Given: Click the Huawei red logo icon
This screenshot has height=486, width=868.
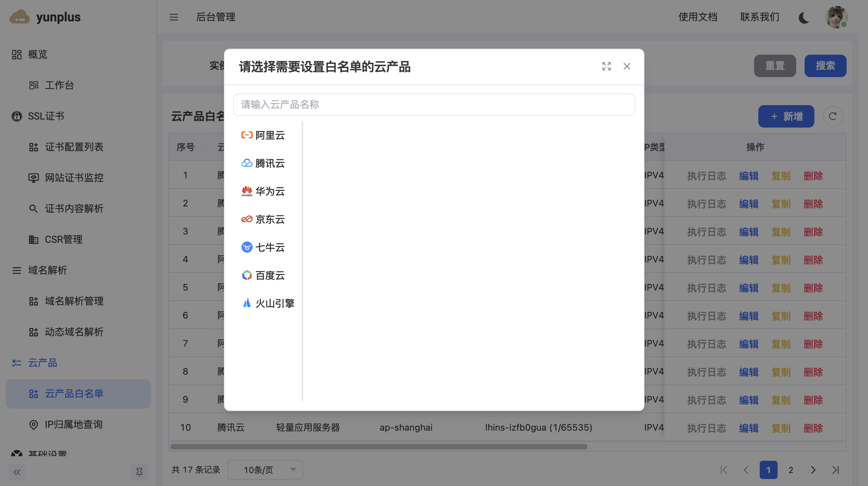Looking at the screenshot, I should coord(247,191).
